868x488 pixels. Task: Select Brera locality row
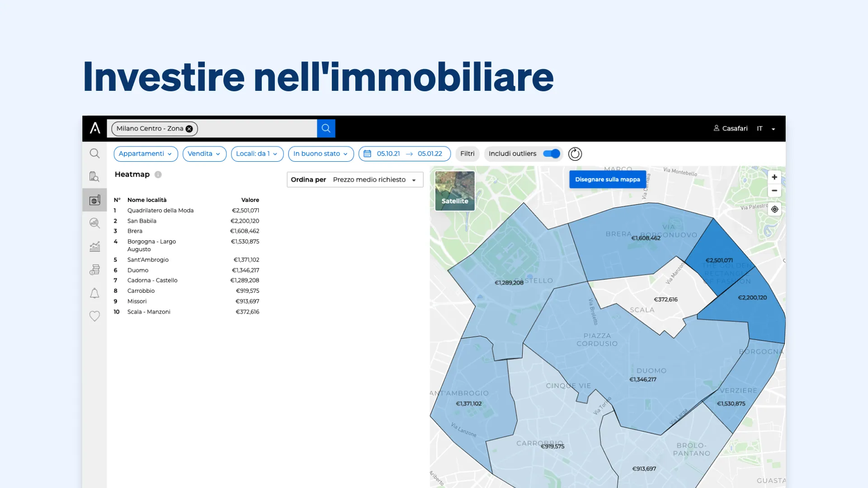186,231
